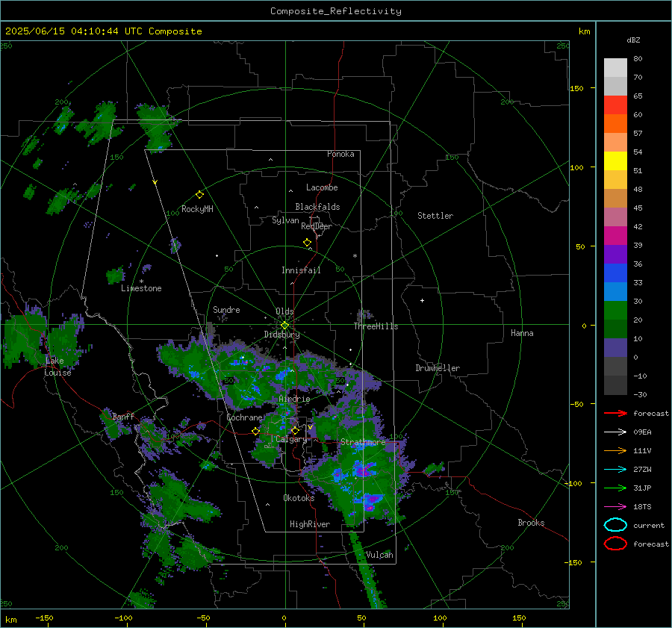The image size is (672, 628).
Task: Click the 'RockyMH' location label
Action: (x=197, y=209)
